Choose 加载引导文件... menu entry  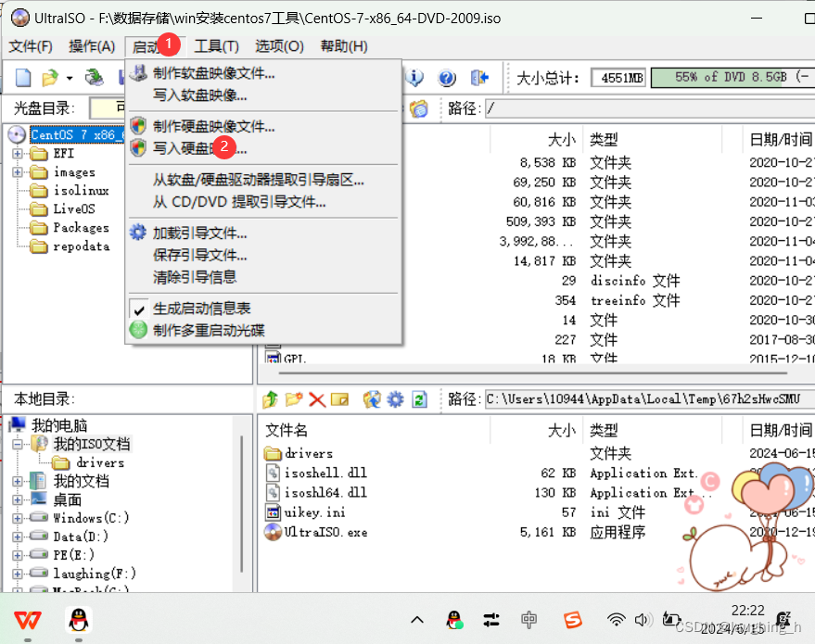pos(263,234)
